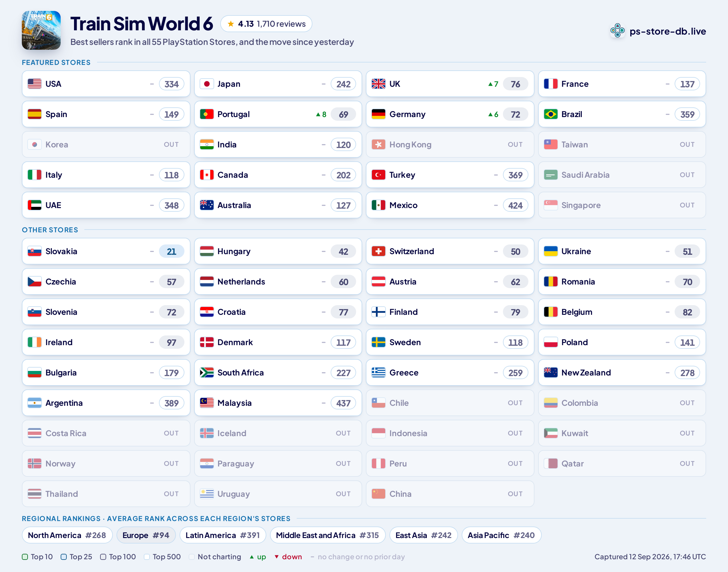Toggle the Top 10 legend box
The height and width of the screenshot is (572, 728).
coord(25,557)
